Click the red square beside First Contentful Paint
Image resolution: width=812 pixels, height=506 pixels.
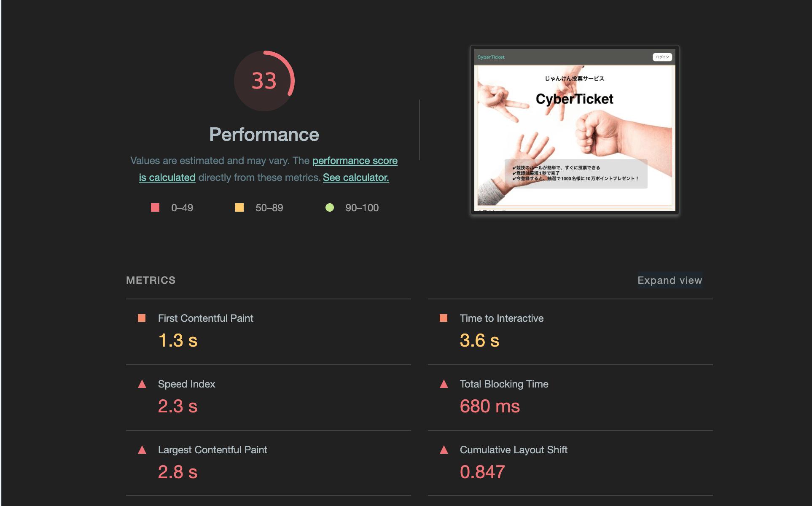tap(142, 318)
